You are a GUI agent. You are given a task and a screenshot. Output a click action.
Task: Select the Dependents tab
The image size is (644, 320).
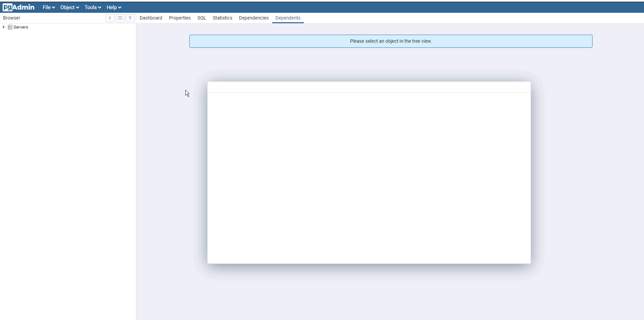coord(288,18)
